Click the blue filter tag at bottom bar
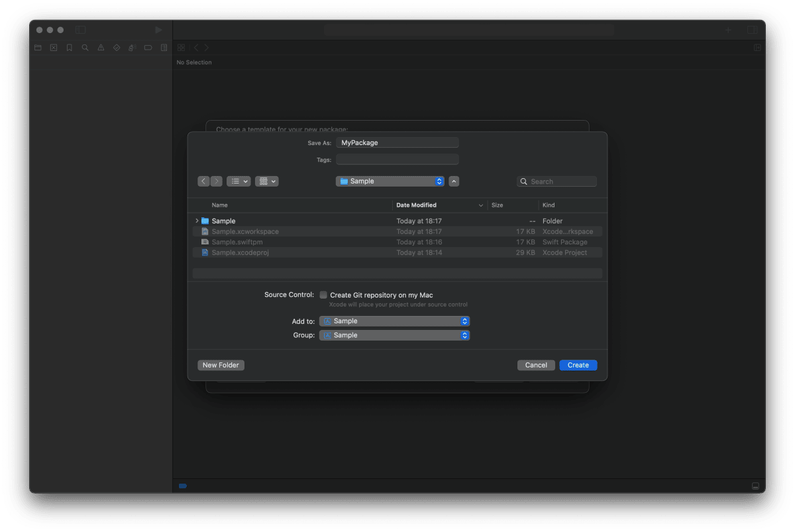The width and height of the screenshot is (795, 532). pyautogui.click(x=183, y=486)
